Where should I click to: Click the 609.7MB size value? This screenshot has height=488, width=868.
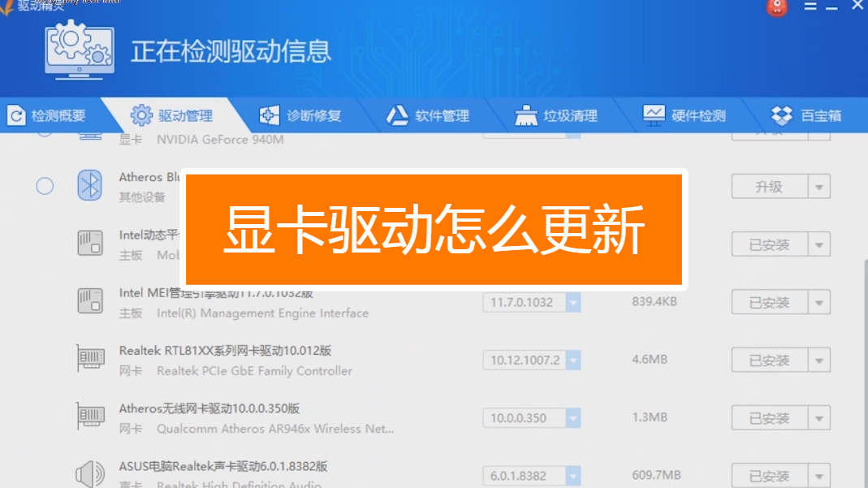[x=657, y=475]
